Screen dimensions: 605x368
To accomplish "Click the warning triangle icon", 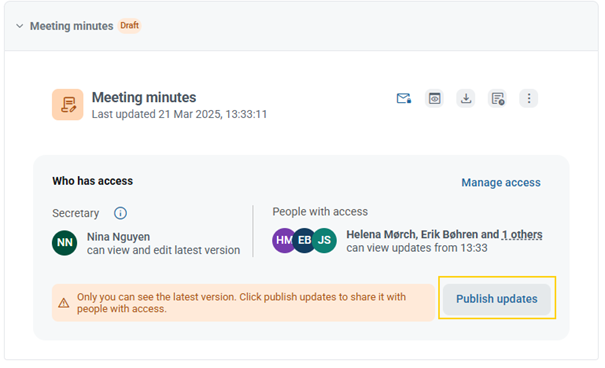I will coord(64,303).
